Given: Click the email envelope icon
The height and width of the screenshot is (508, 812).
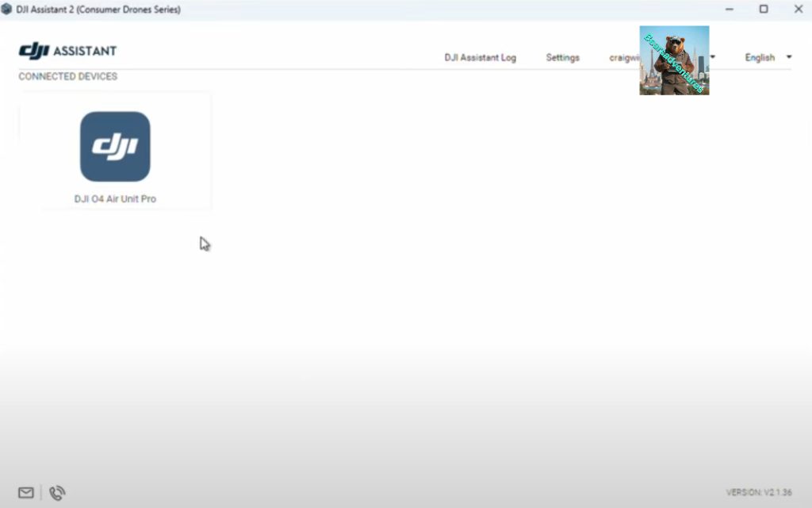Looking at the screenshot, I should (26, 493).
